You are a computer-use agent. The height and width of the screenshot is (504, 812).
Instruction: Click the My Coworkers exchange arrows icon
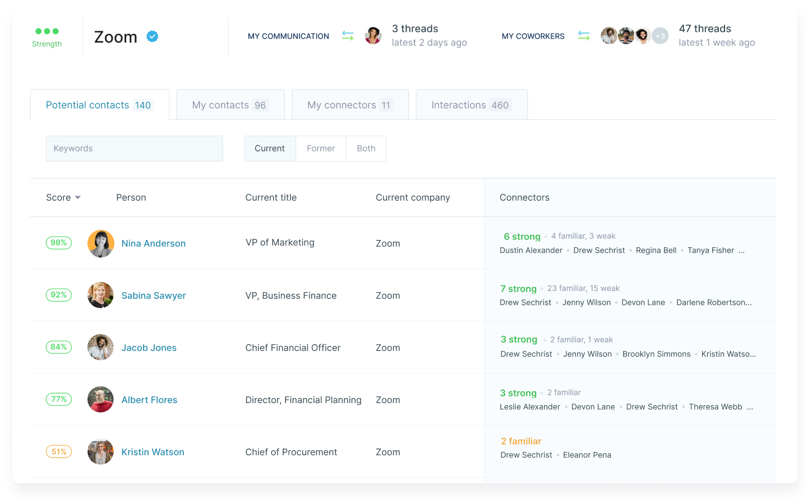(584, 36)
